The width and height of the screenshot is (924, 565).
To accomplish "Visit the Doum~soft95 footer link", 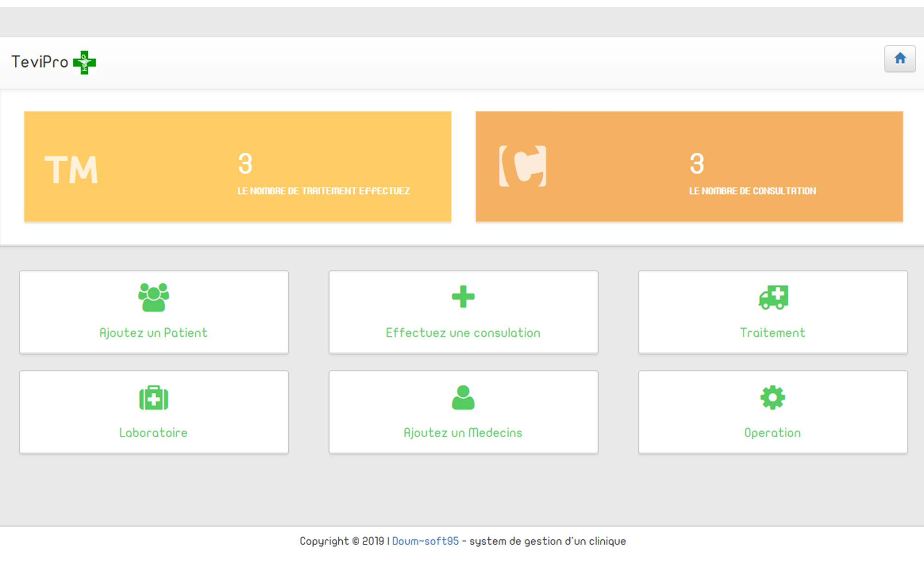I will pos(425,541).
